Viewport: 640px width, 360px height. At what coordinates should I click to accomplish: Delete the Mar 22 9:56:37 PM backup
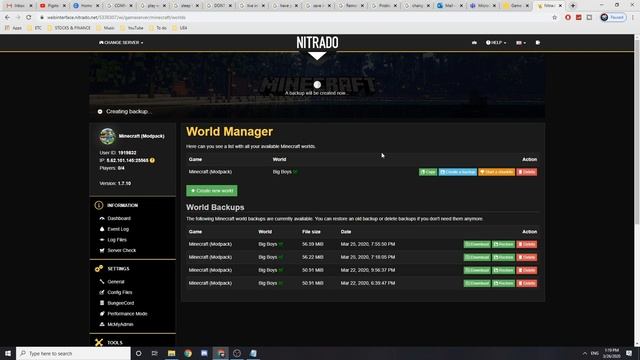527,270
